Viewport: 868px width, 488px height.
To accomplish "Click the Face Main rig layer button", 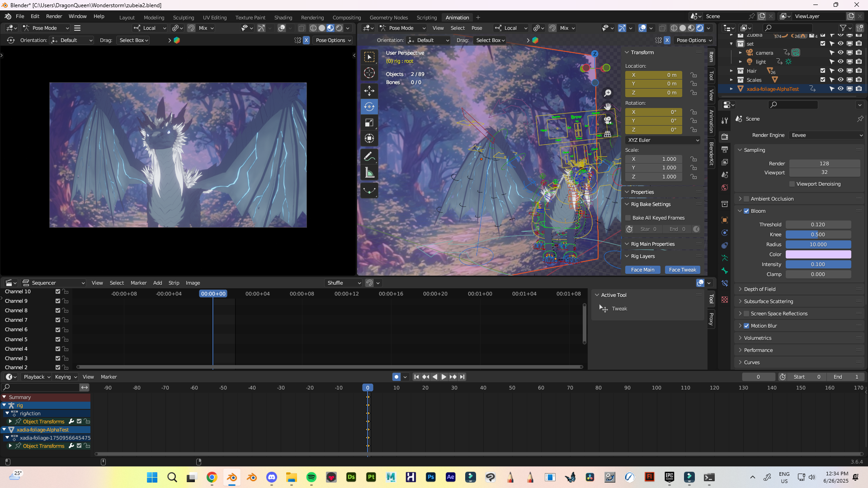I will coord(642,270).
